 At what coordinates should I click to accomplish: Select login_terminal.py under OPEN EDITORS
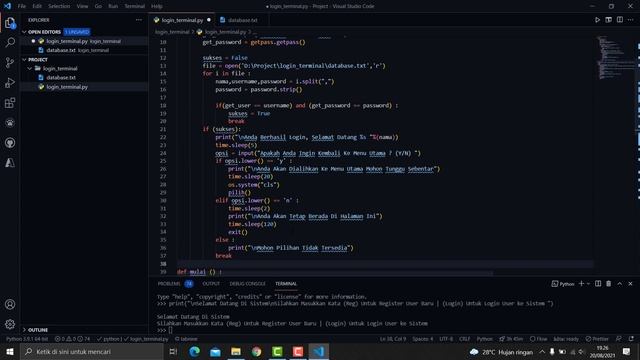pyautogui.click(x=84, y=41)
